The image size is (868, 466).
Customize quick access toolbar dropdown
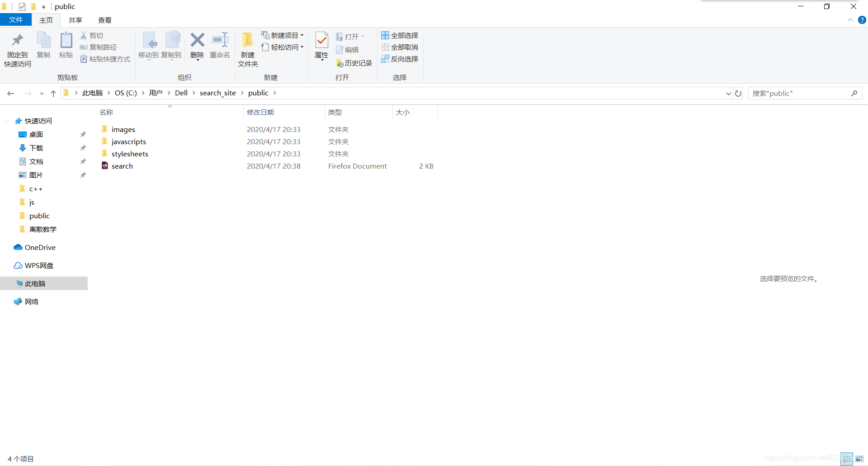point(43,7)
